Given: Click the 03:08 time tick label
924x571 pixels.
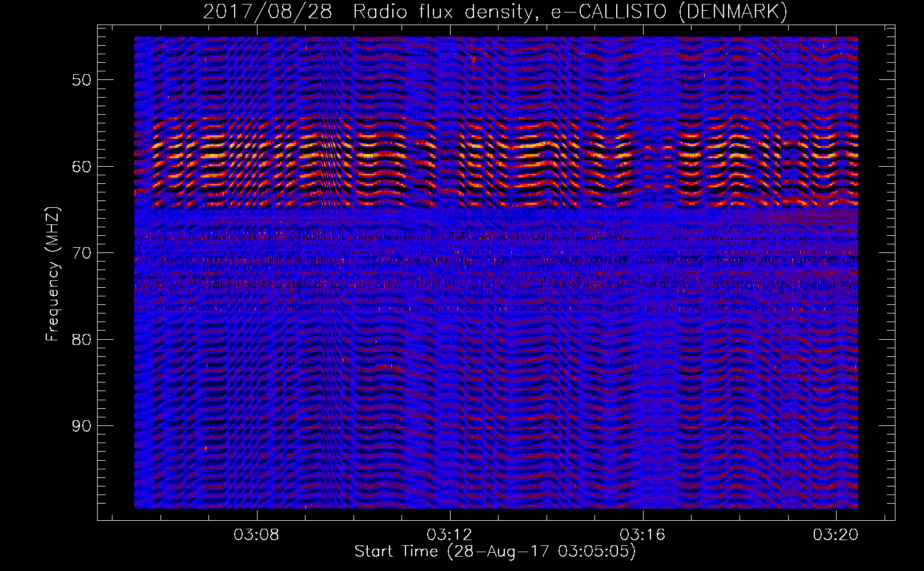Looking at the screenshot, I should [x=257, y=535].
